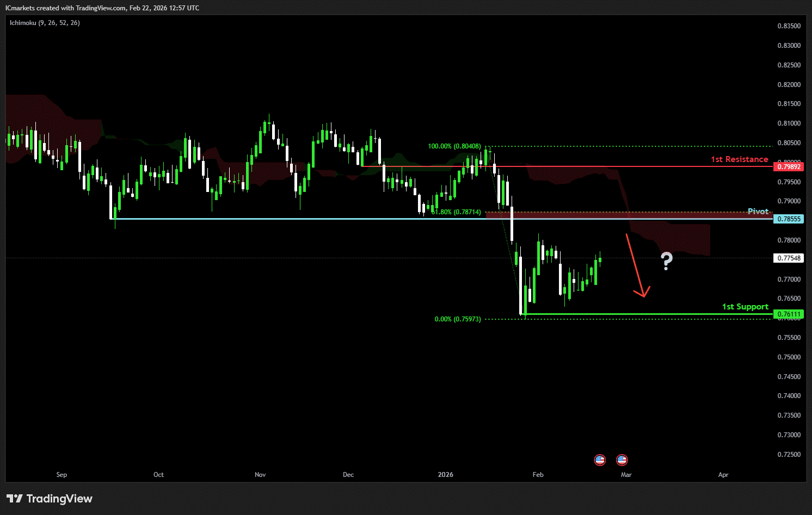Click the 1st Support text label
This screenshot has height=515, width=812.
click(745, 307)
